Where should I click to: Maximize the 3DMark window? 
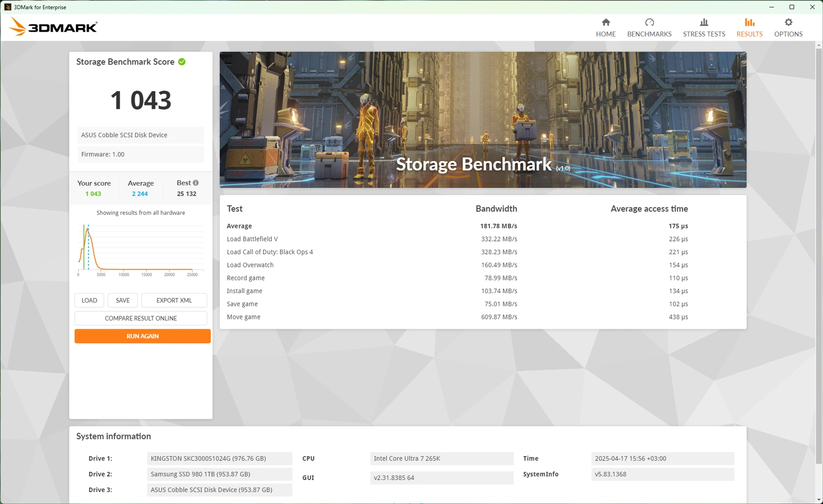click(x=792, y=7)
